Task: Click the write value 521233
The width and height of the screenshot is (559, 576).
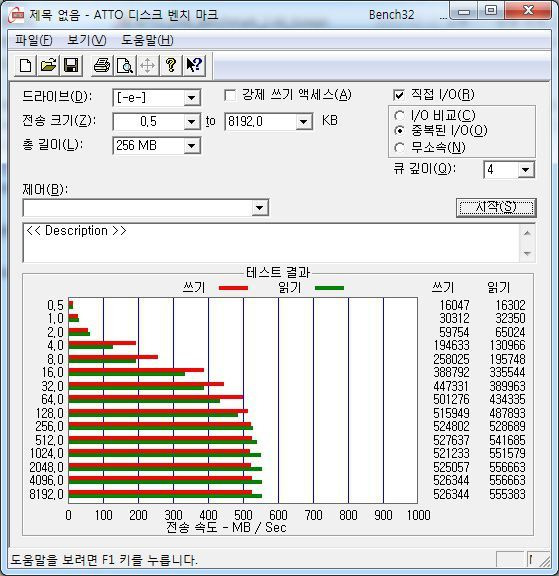Action: (x=451, y=453)
